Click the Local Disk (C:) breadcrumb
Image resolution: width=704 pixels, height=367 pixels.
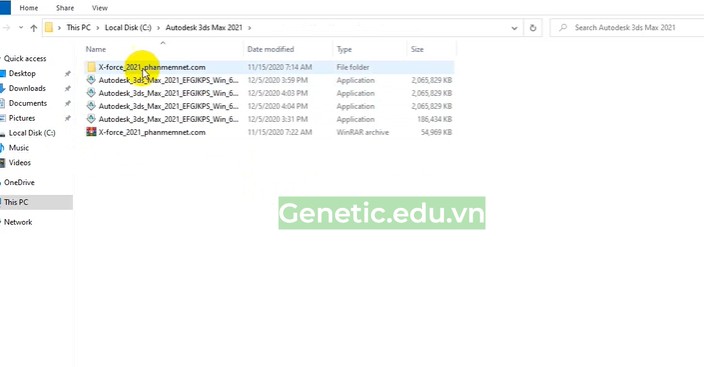coord(128,27)
